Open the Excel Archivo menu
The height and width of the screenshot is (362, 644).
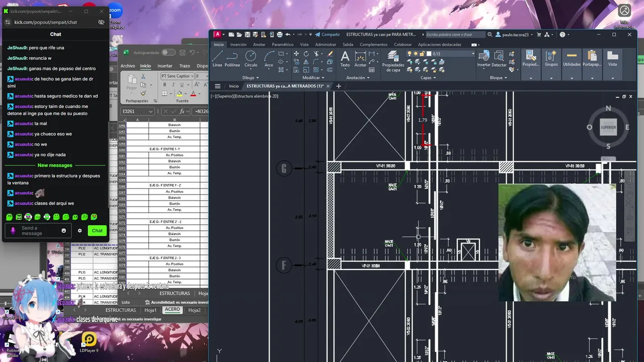click(x=128, y=66)
